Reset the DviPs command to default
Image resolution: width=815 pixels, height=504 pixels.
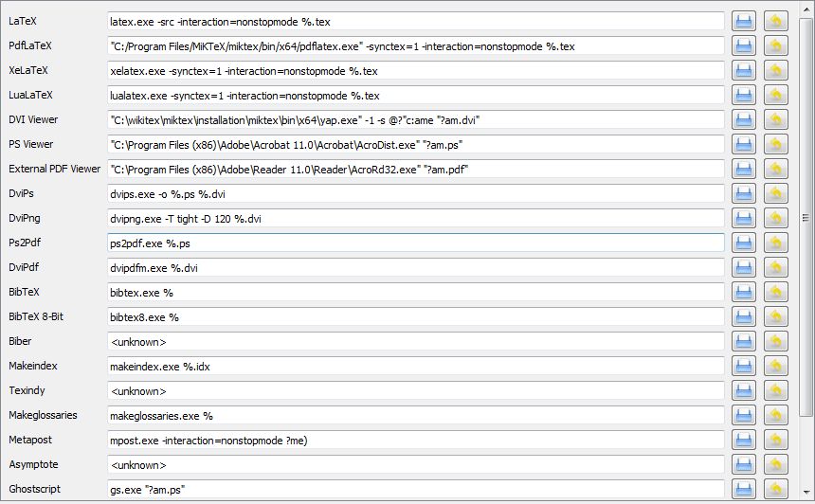coord(775,194)
